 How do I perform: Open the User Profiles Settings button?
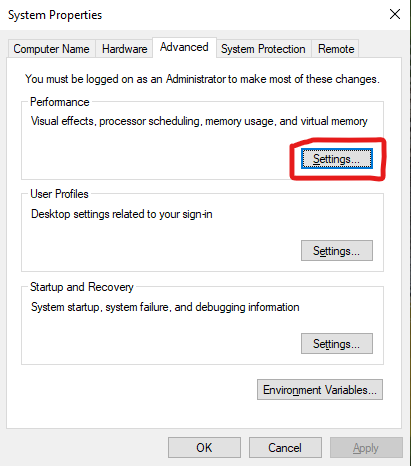click(337, 250)
